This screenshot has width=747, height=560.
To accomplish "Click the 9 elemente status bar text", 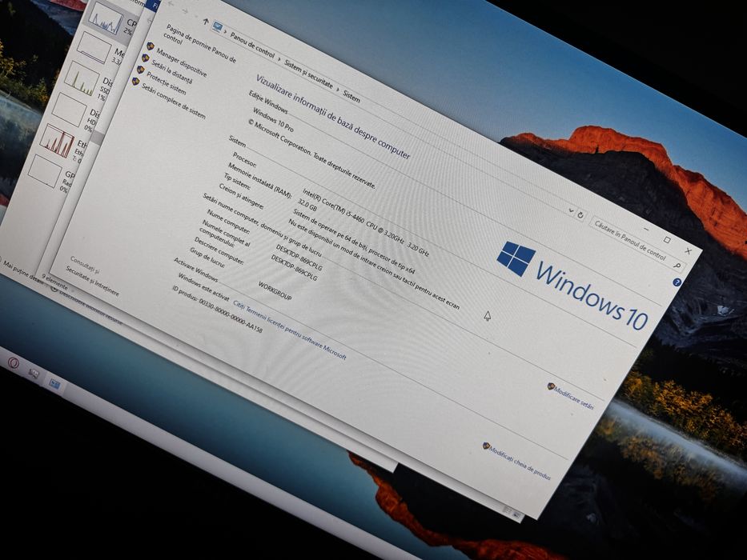I will pyautogui.click(x=54, y=282).
